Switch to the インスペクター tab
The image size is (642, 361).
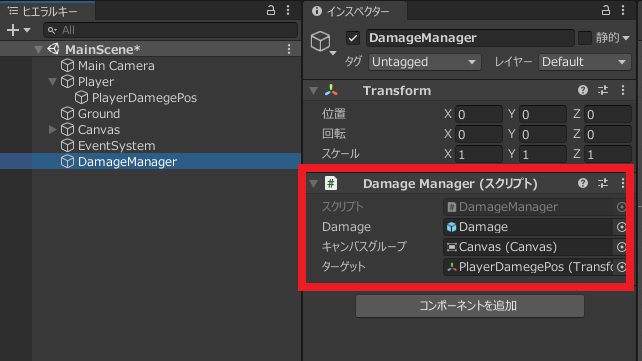pos(355,11)
